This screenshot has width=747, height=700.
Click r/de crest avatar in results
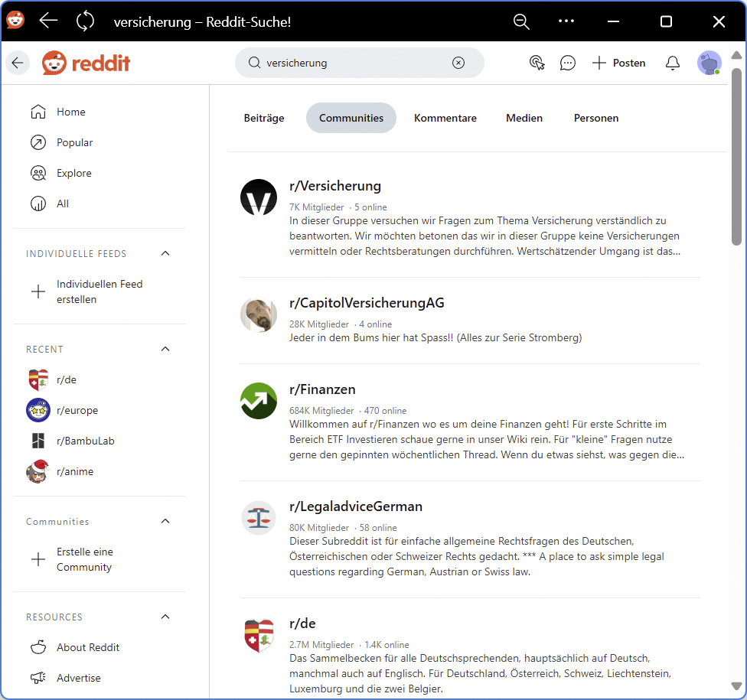259,635
